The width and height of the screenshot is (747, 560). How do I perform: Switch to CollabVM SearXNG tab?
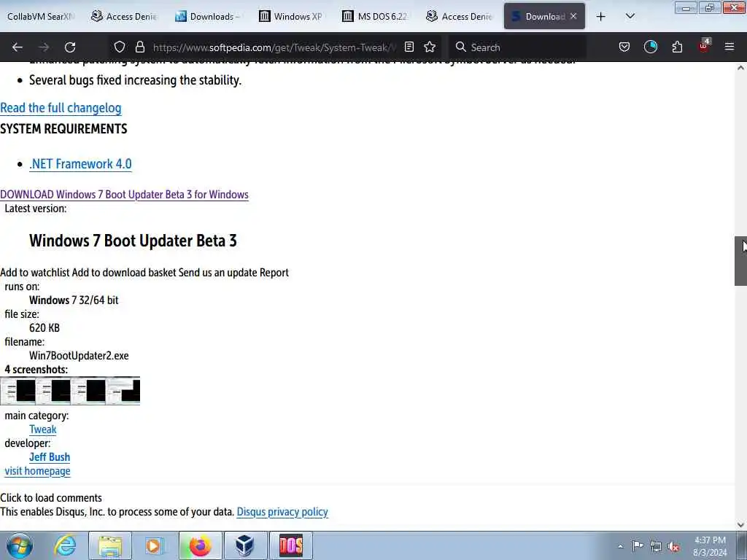point(41,17)
